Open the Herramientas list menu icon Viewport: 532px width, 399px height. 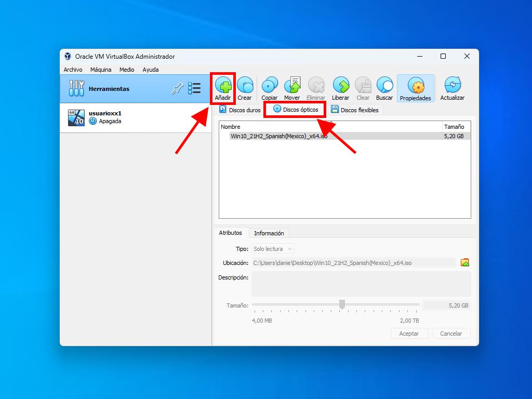pos(194,88)
